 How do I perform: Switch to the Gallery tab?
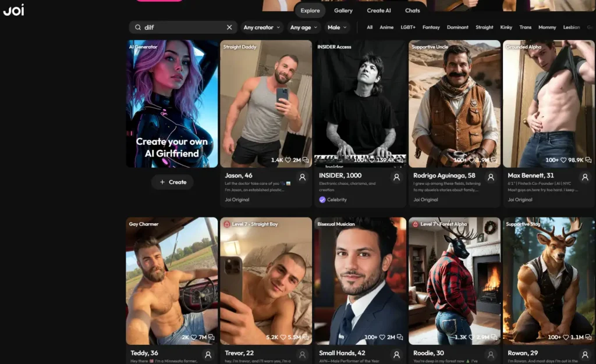pos(343,10)
